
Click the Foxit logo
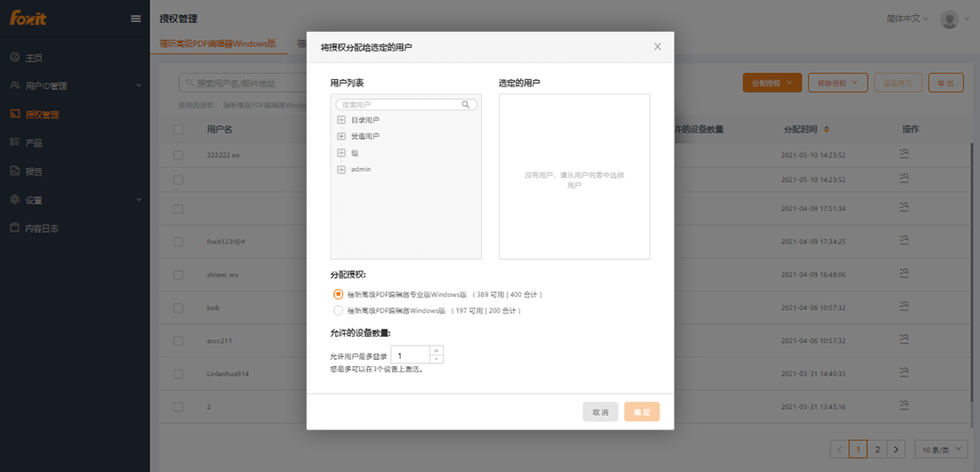pos(29,18)
